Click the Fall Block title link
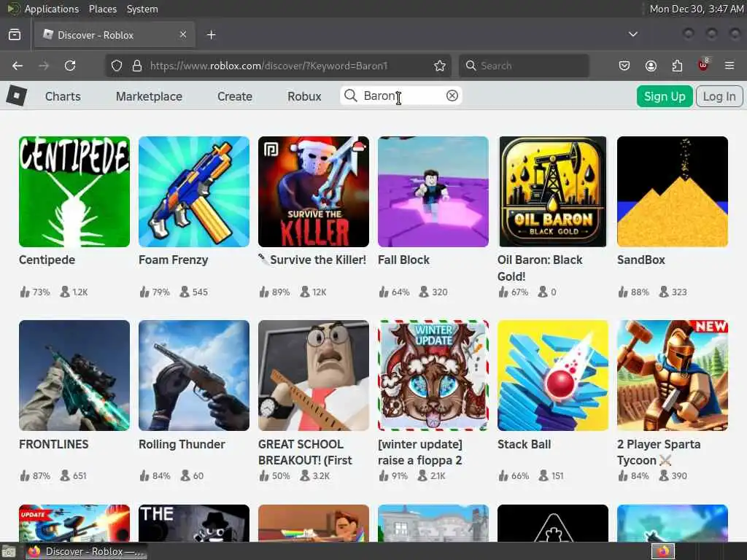Image resolution: width=747 pixels, height=560 pixels. pyautogui.click(x=403, y=260)
